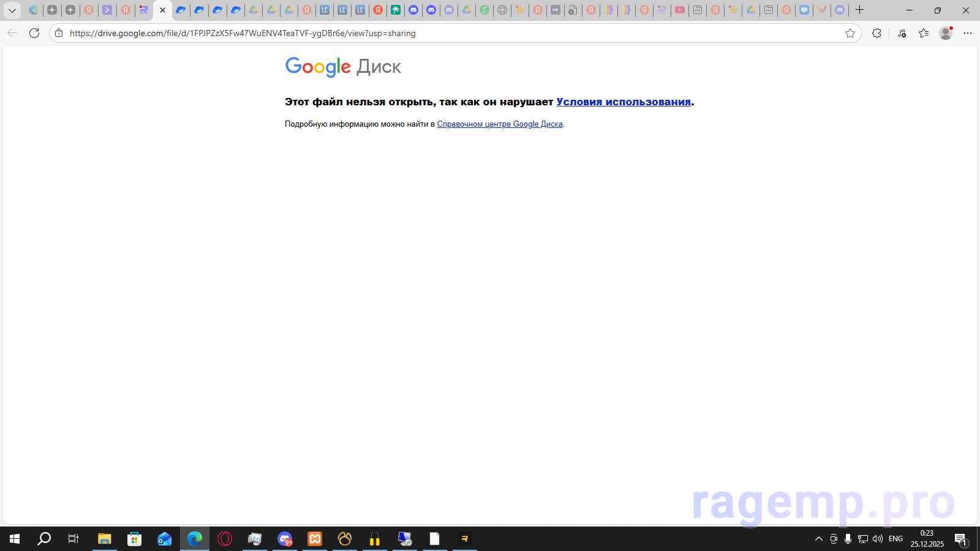Open the Discord app from the taskbar
980x551 pixels.
(x=285, y=539)
